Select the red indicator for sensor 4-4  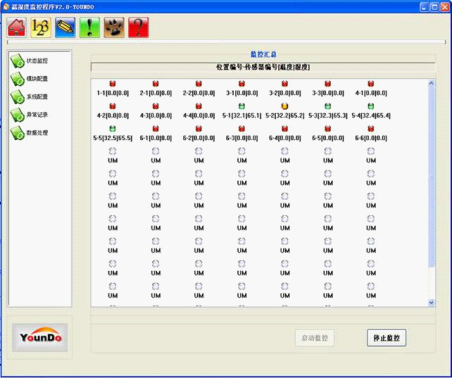(x=199, y=106)
